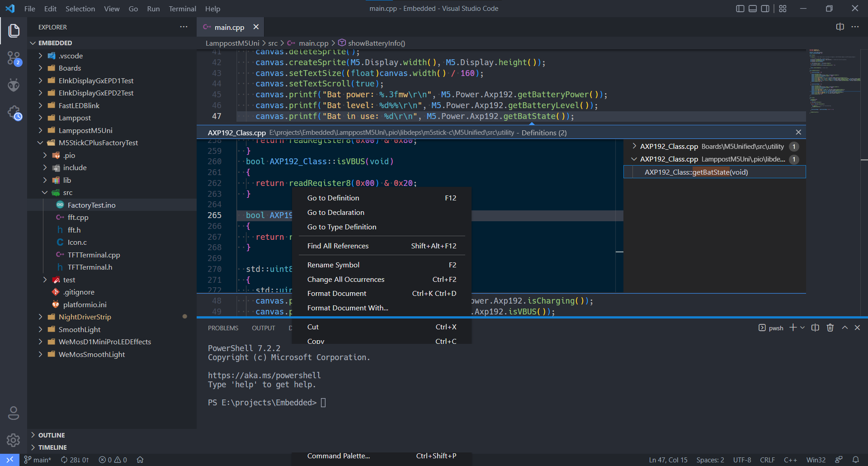The height and width of the screenshot is (466, 868).
Task: Open PlatformIO Home from the status bar
Action: (140, 460)
